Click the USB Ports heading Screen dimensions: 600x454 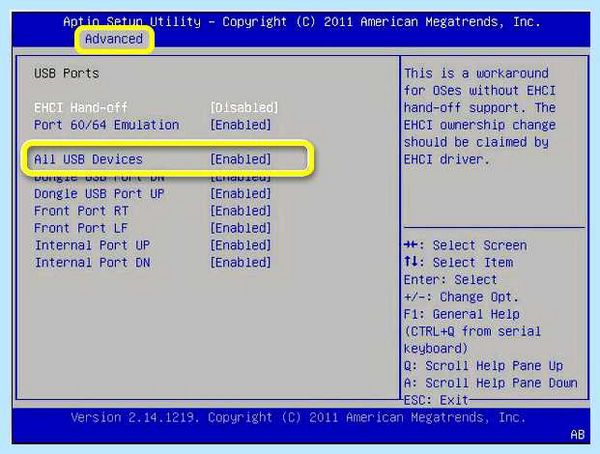(x=67, y=73)
